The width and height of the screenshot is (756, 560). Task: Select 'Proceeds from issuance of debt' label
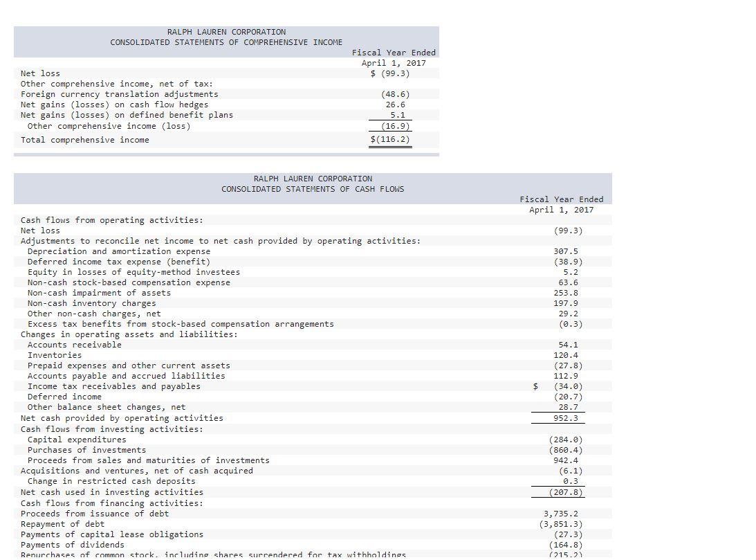click(x=95, y=514)
